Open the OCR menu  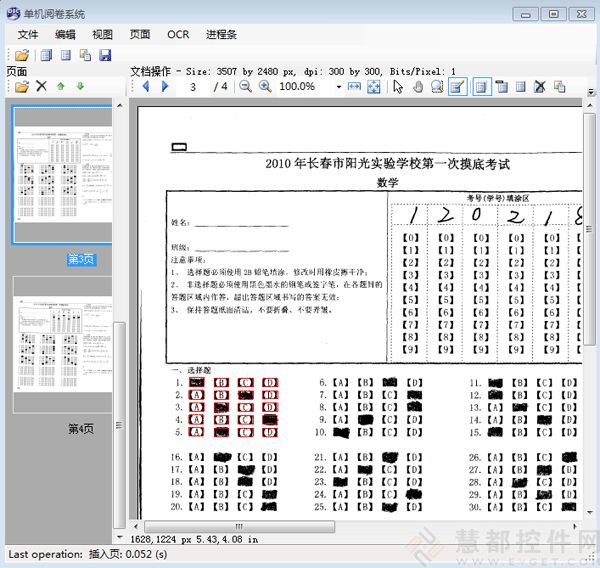pos(178,34)
